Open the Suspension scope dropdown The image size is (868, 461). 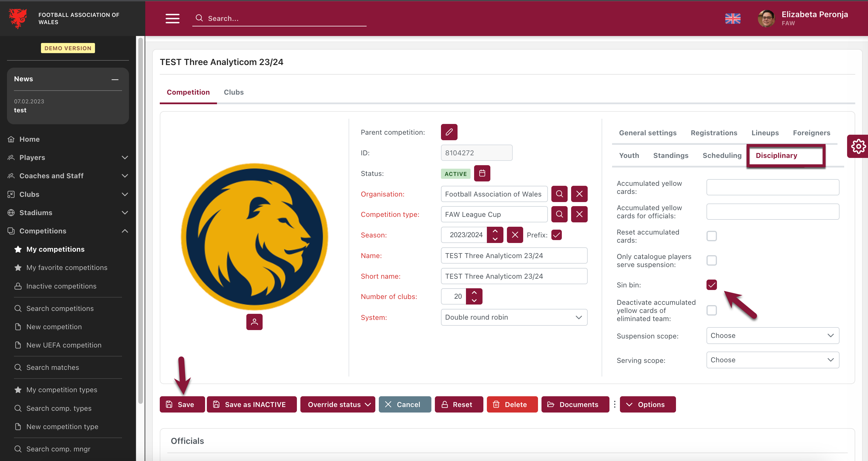click(x=772, y=336)
